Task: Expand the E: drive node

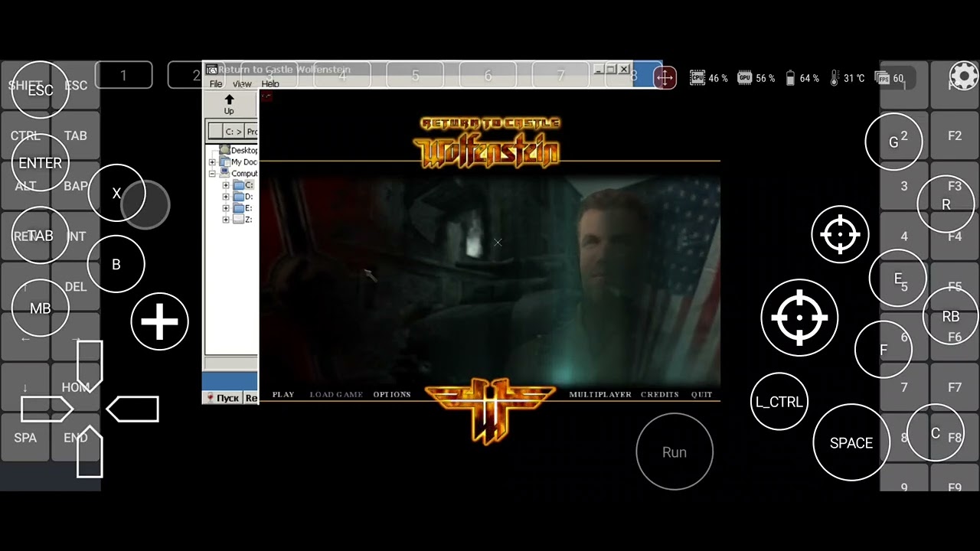Action: (x=226, y=208)
